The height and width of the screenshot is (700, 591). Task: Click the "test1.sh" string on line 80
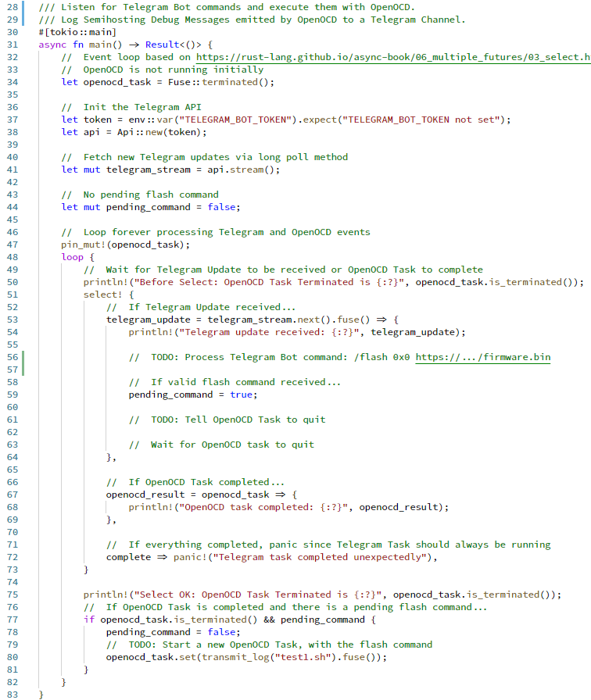(303, 657)
